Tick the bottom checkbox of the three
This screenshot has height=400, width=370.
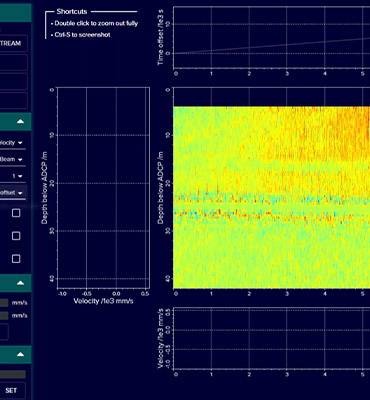(16, 259)
